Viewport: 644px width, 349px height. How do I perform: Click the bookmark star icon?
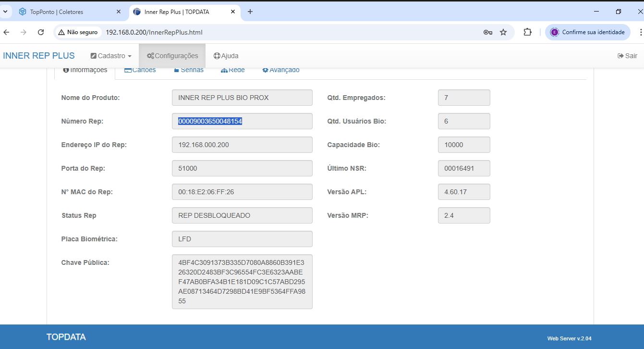tap(503, 32)
